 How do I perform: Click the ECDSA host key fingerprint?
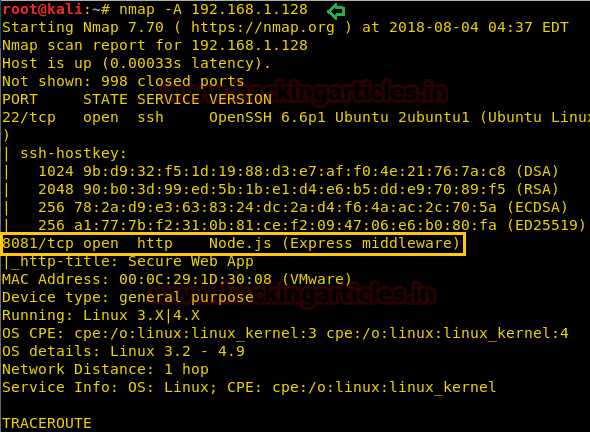(x=285, y=207)
